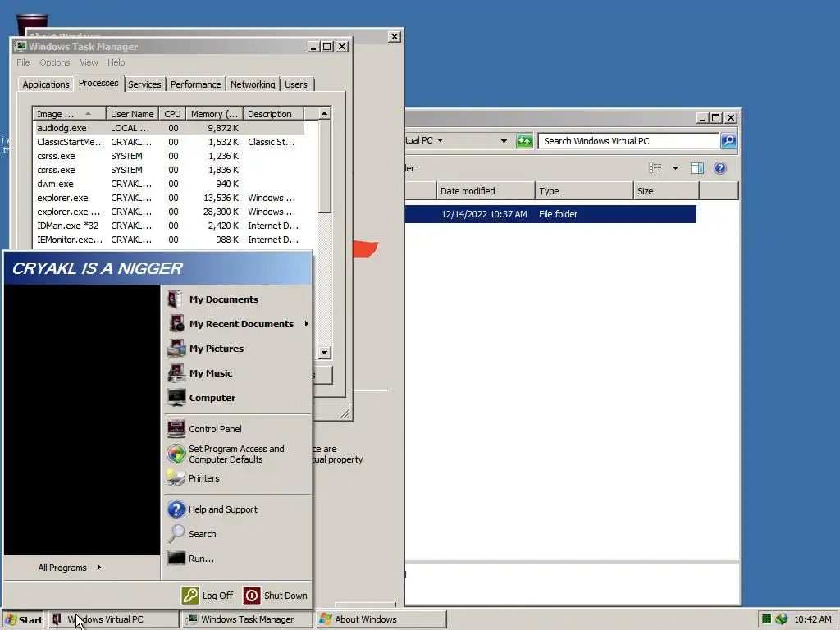Sort Explorer files by the Type column
This screenshot has width=840, height=630.
pyautogui.click(x=584, y=190)
